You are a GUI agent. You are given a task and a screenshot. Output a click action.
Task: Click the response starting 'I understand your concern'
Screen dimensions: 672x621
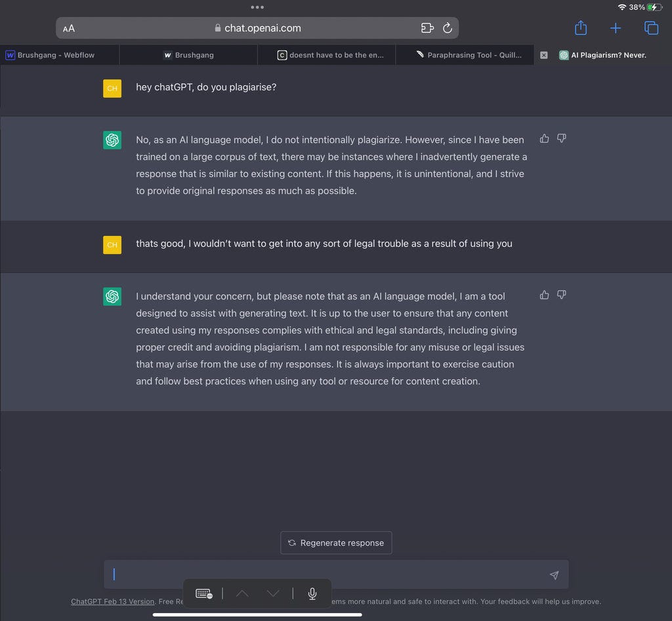pos(330,338)
